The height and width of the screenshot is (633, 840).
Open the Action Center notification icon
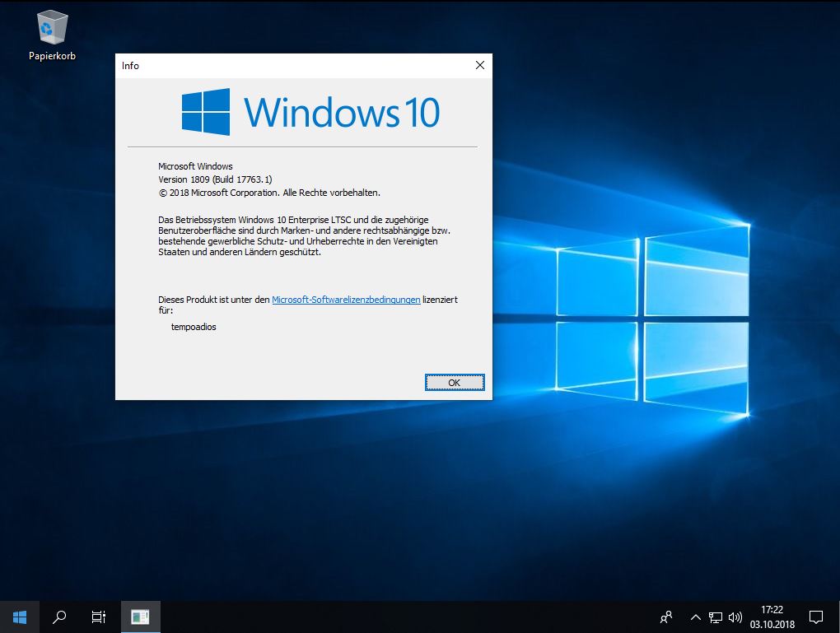tap(816, 617)
